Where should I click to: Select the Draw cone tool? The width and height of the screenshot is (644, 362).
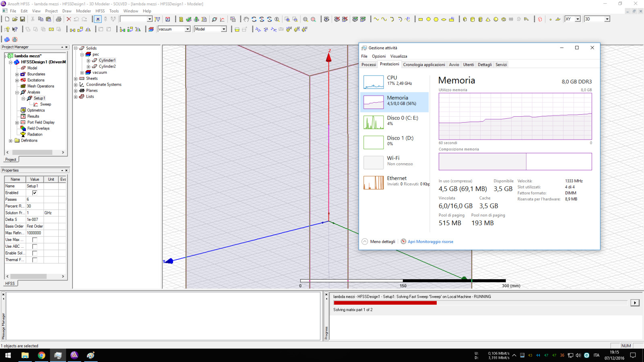pyautogui.click(x=488, y=19)
